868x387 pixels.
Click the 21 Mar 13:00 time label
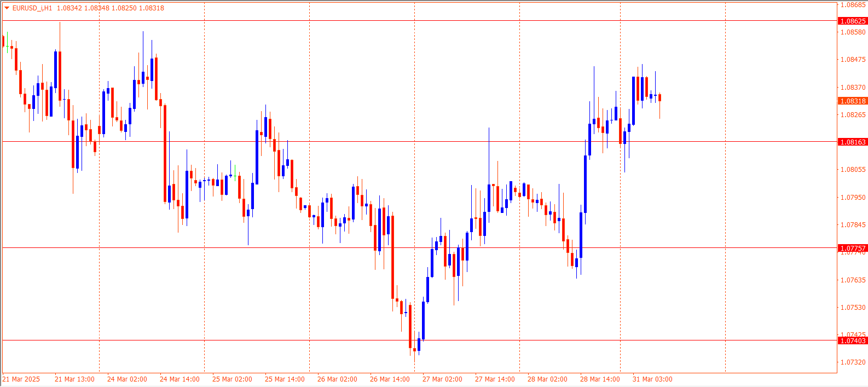coord(74,379)
